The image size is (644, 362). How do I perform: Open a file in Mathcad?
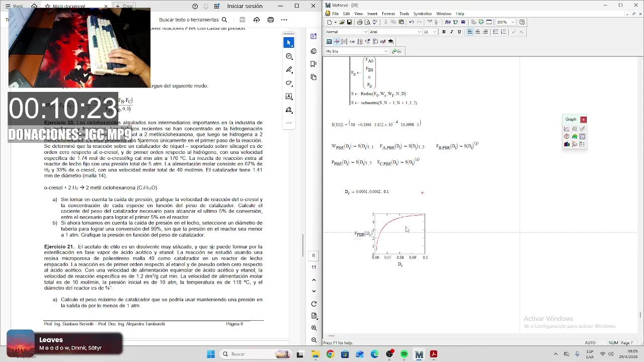[342, 22]
